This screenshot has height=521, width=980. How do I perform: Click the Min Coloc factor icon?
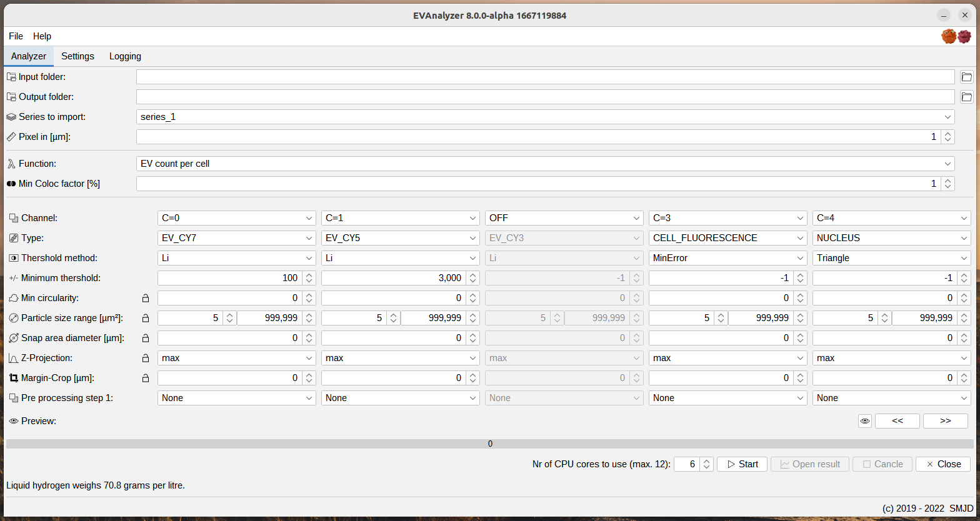[11, 184]
